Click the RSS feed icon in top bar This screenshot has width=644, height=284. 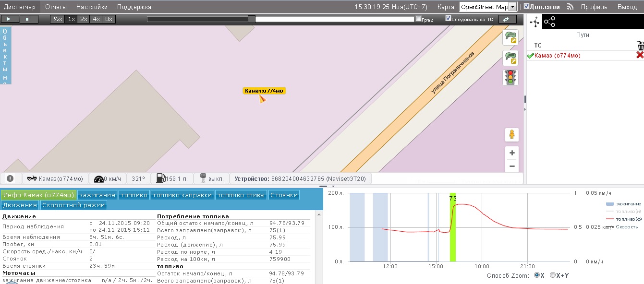click(571, 7)
